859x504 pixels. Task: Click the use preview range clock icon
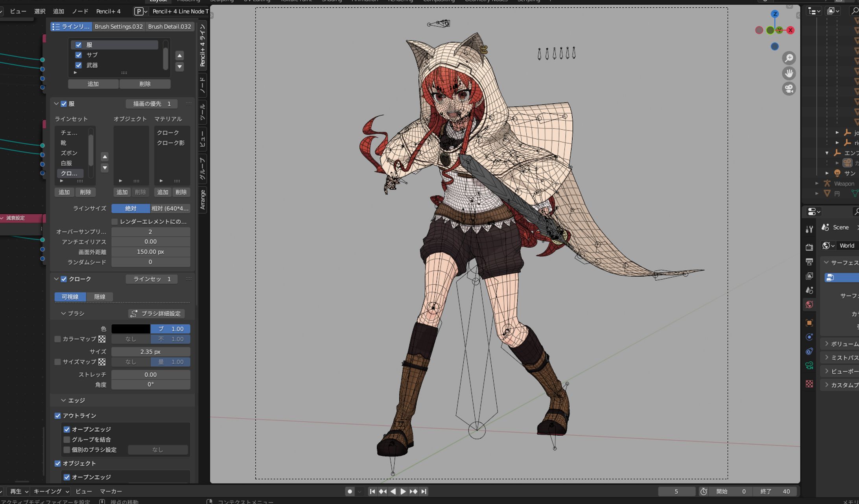[704, 491]
